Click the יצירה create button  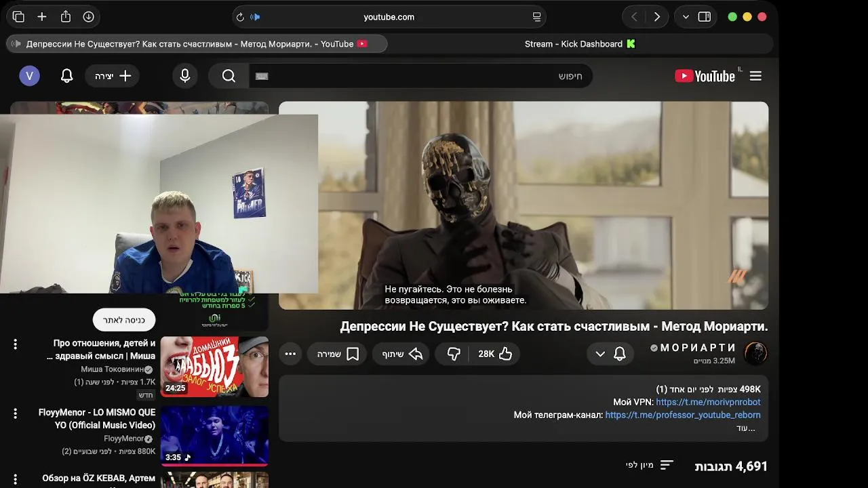coord(113,76)
